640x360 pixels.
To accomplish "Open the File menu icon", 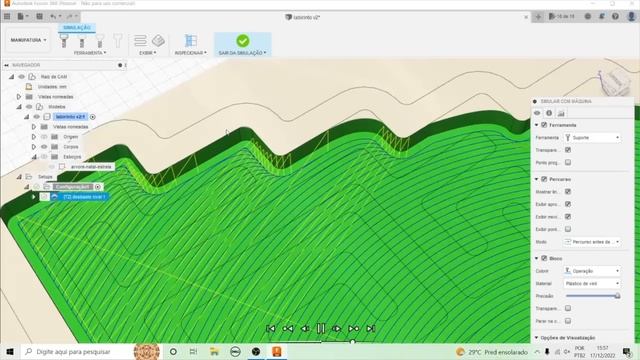I will pos(22,16).
